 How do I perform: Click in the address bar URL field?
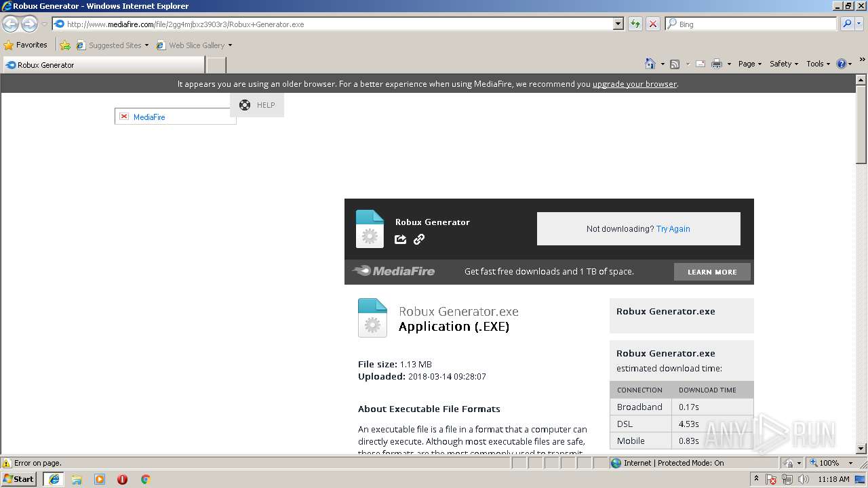(x=332, y=24)
